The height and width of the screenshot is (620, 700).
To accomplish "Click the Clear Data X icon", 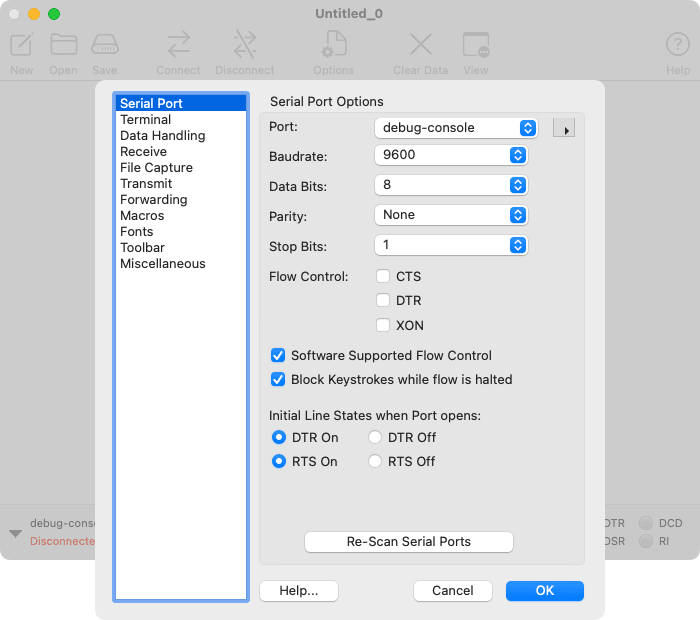I will [420, 45].
